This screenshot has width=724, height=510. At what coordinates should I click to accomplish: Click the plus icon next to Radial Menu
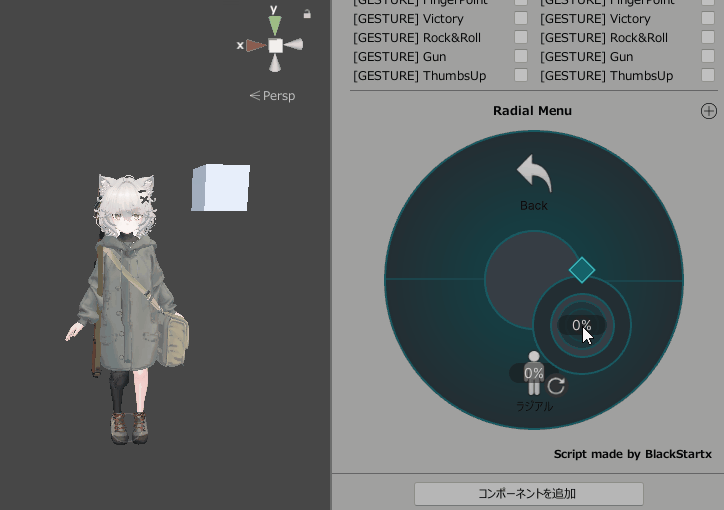click(x=709, y=111)
